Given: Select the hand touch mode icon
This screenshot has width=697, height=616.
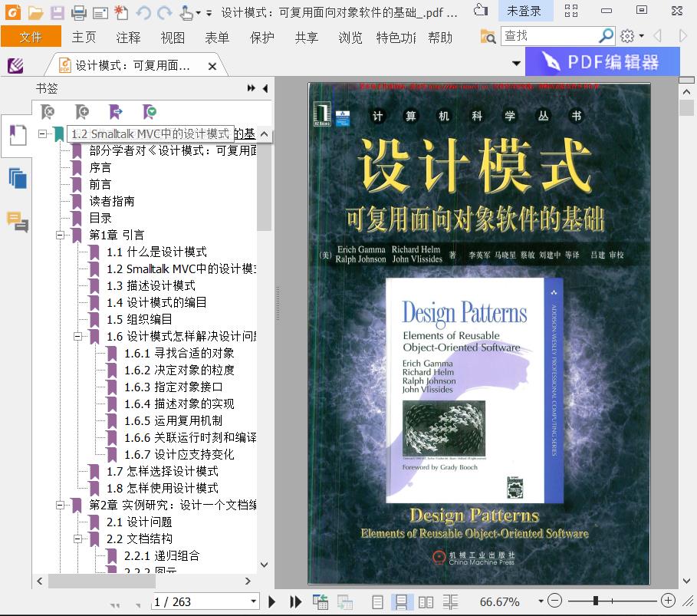Looking at the screenshot, I should pyautogui.click(x=186, y=12).
